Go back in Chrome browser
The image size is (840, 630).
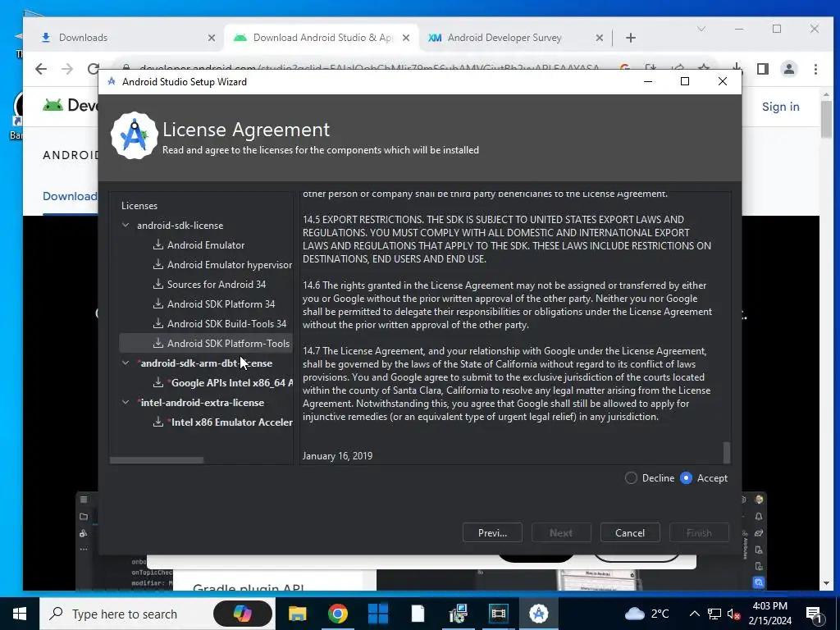(x=41, y=69)
